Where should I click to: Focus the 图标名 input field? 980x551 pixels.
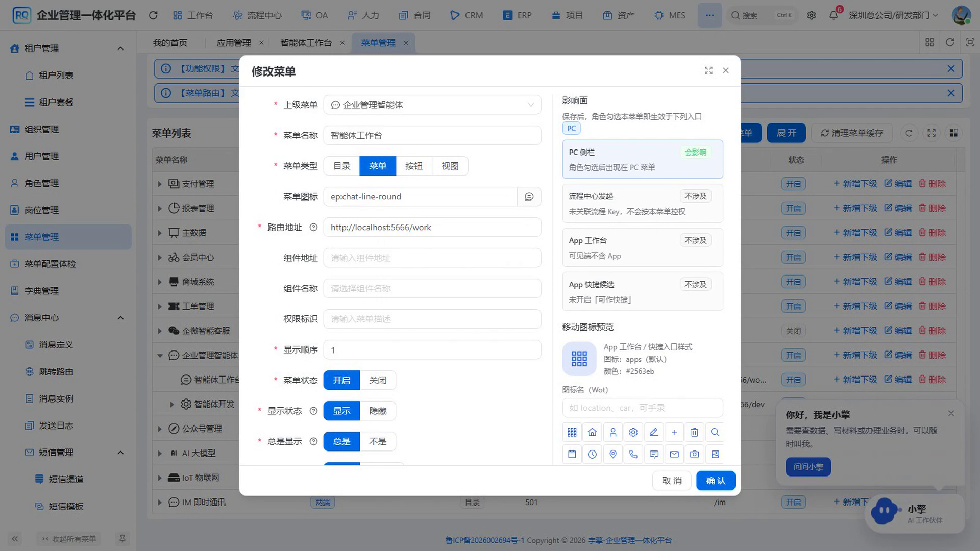point(642,408)
